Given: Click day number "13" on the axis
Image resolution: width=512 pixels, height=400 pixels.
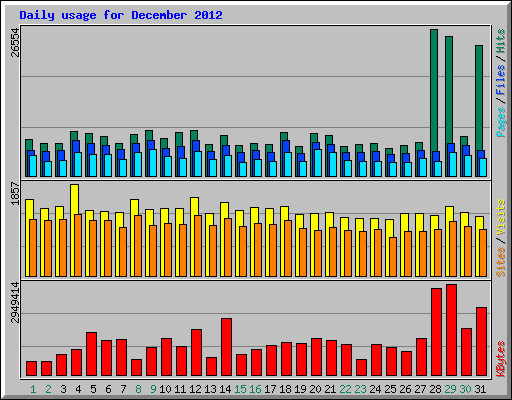Looking at the screenshot, I should pyautogui.click(x=210, y=389).
